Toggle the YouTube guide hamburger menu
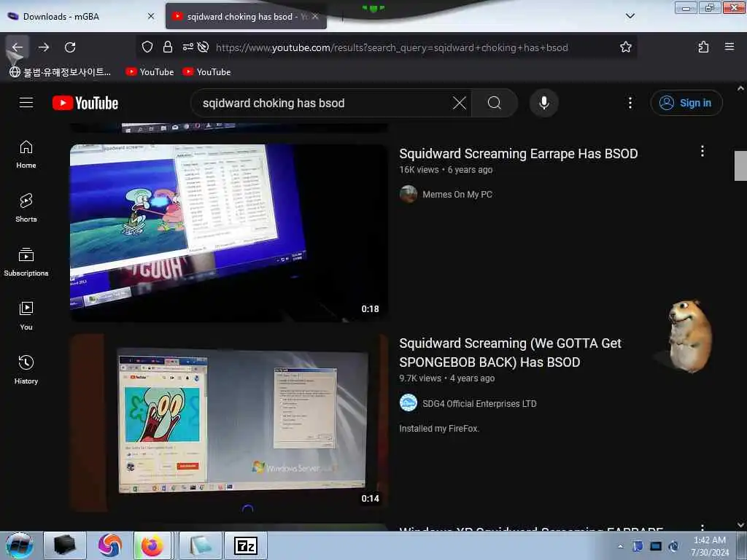Viewport: 747px width, 560px height. (26, 103)
